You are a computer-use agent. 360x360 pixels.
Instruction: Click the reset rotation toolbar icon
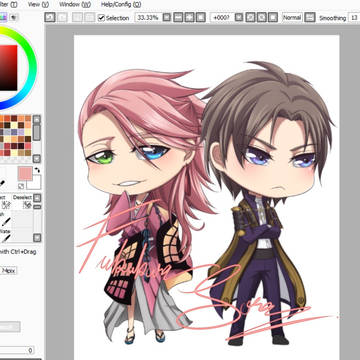(x=273, y=17)
